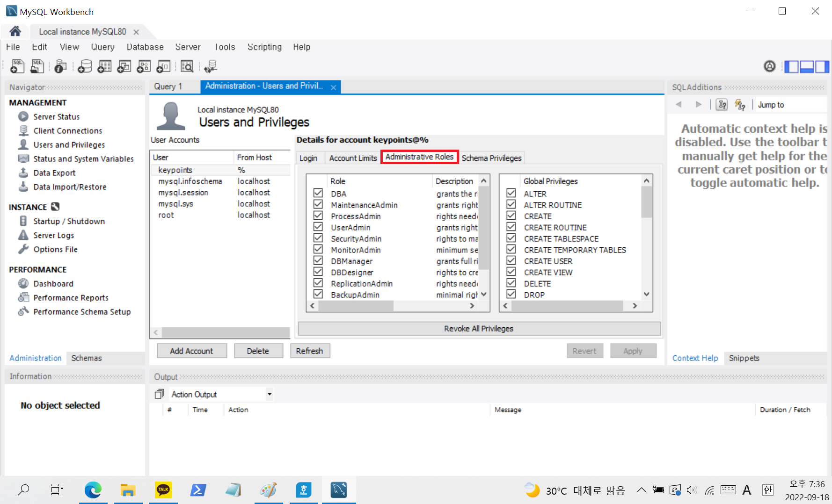Open File Explorer from the taskbar

pyautogui.click(x=128, y=490)
